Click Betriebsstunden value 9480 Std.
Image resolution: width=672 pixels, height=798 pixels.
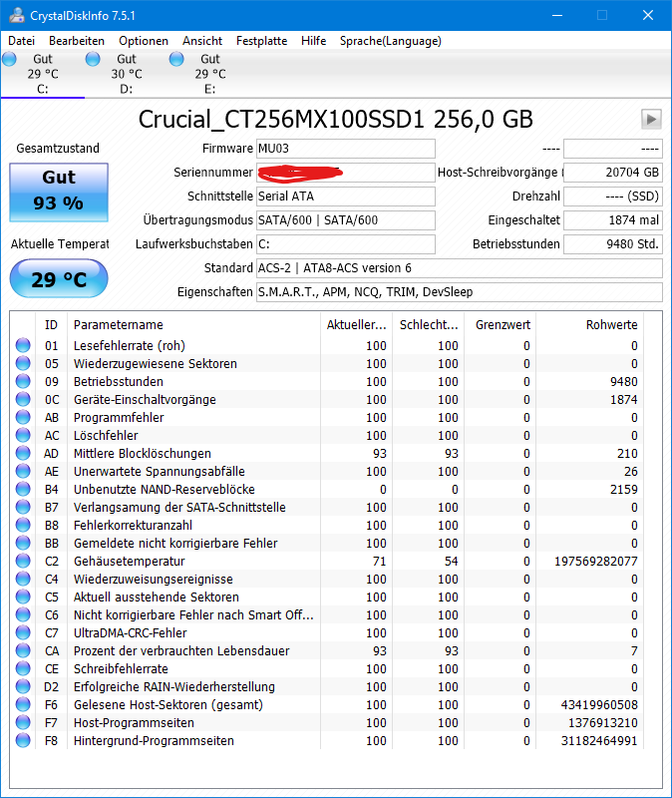(x=613, y=244)
